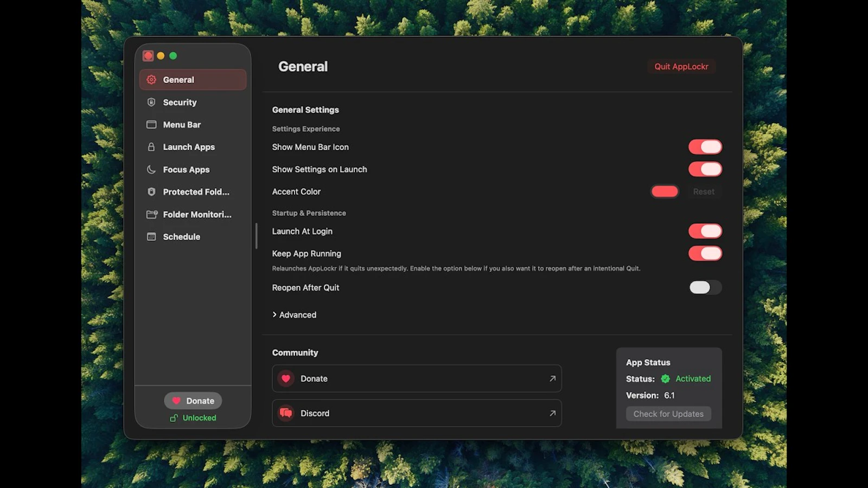Click the General page heading
The image size is (868, 488).
coord(303,67)
